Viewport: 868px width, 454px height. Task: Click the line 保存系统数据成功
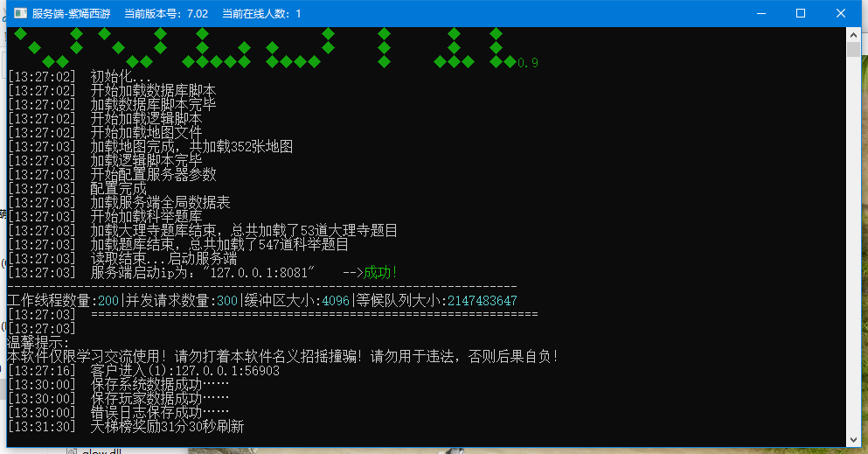tap(160, 384)
